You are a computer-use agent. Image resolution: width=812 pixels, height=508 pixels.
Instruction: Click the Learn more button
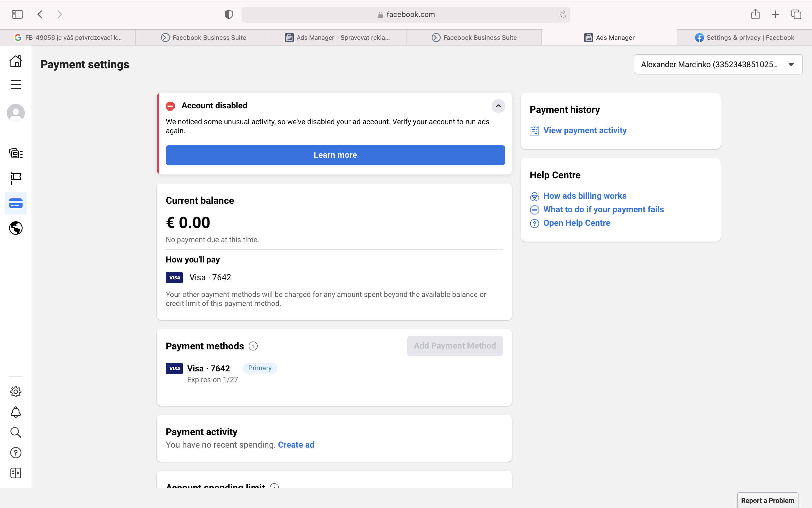[x=335, y=155]
